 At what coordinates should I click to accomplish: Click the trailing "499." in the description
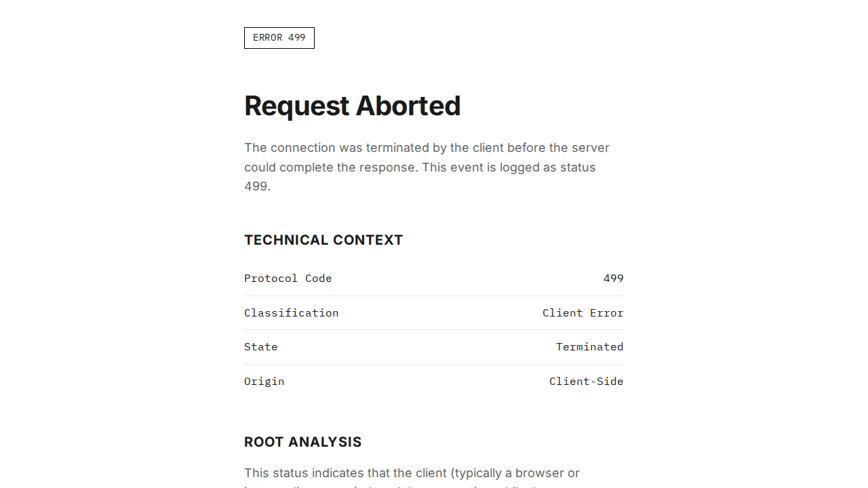(x=257, y=186)
